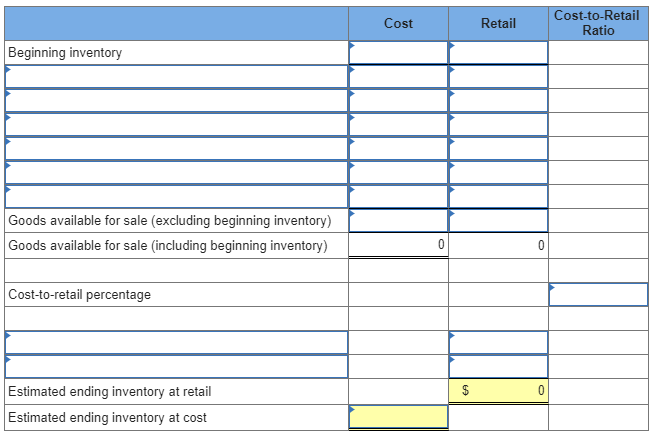653x435 pixels.
Task: Click the yellow Estimated ending inventory at cost cell
Action: tap(398, 417)
